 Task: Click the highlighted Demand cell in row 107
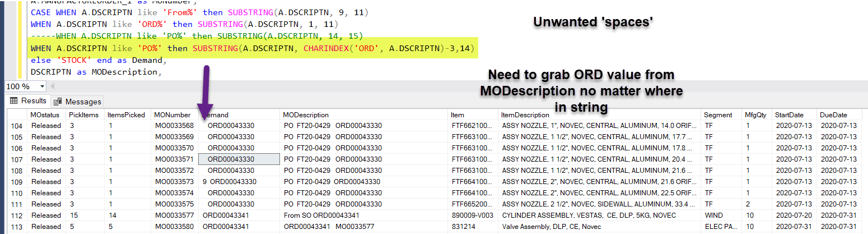pos(239,159)
